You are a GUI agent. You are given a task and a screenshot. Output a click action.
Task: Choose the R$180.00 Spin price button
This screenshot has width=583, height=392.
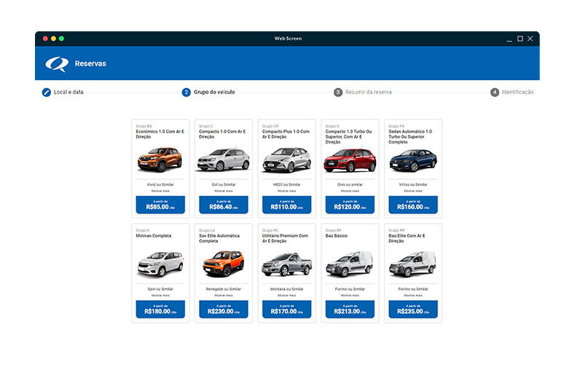(160, 310)
